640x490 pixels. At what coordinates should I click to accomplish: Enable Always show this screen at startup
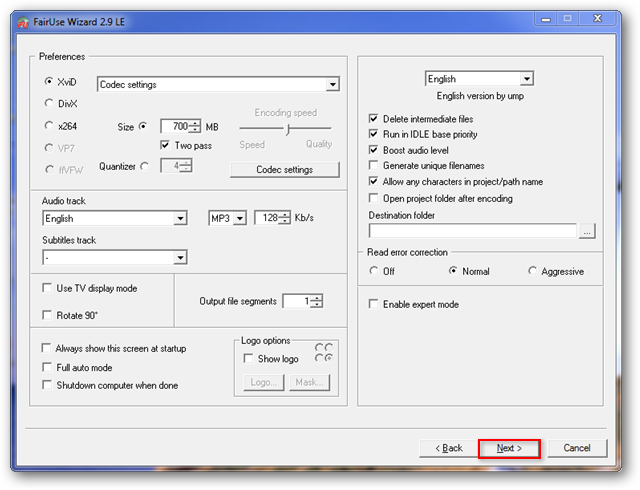click(46, 348)
